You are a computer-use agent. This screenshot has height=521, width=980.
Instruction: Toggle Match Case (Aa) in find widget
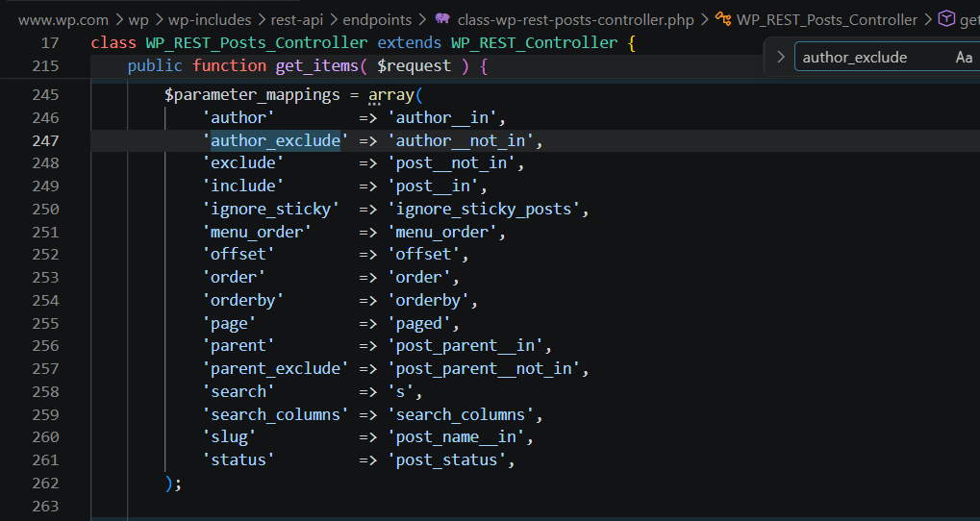964,58
